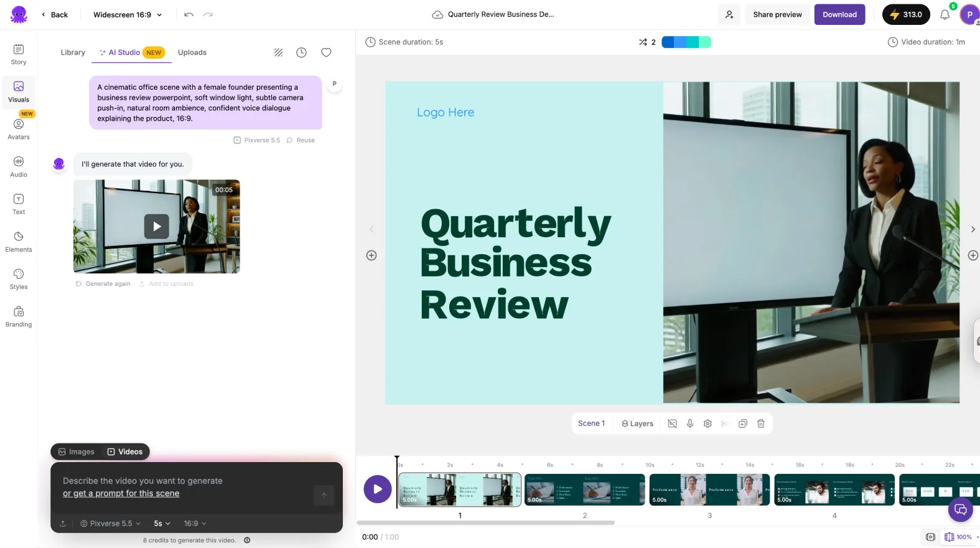Image resolution: width=980 pixels, height=548 pixels.
Task: Play the generated video thumbnail
Action: tap(157, 227)
